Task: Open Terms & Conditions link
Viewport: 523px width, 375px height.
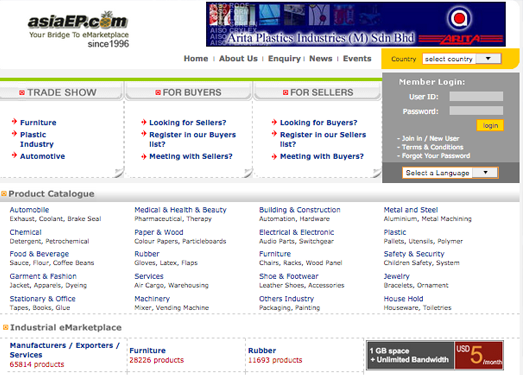Action: coord(432,147)
